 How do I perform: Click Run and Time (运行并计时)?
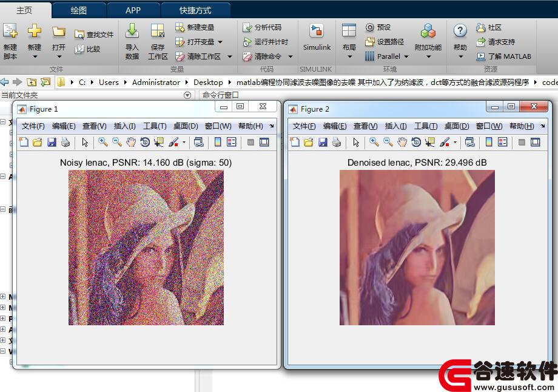click(x=265, y=42)
